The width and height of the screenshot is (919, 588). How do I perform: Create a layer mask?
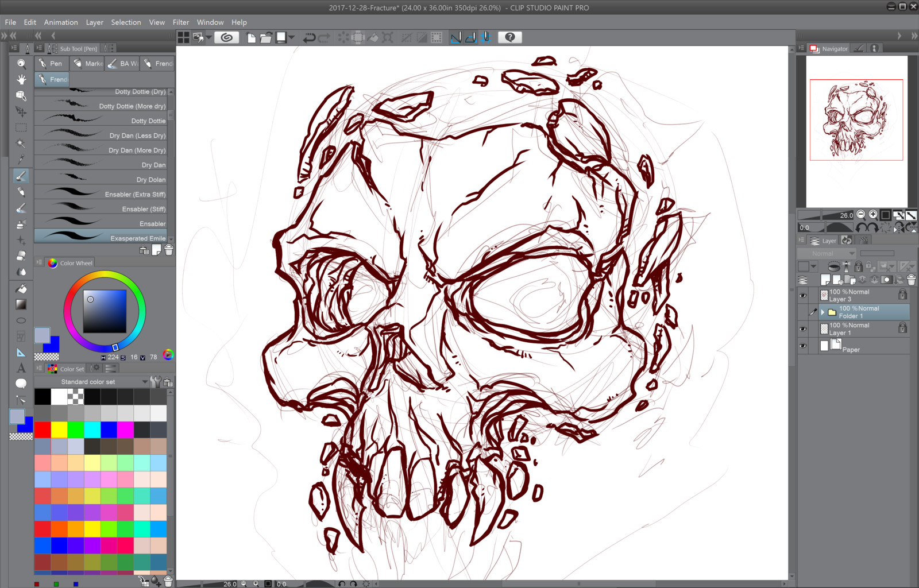887,280
